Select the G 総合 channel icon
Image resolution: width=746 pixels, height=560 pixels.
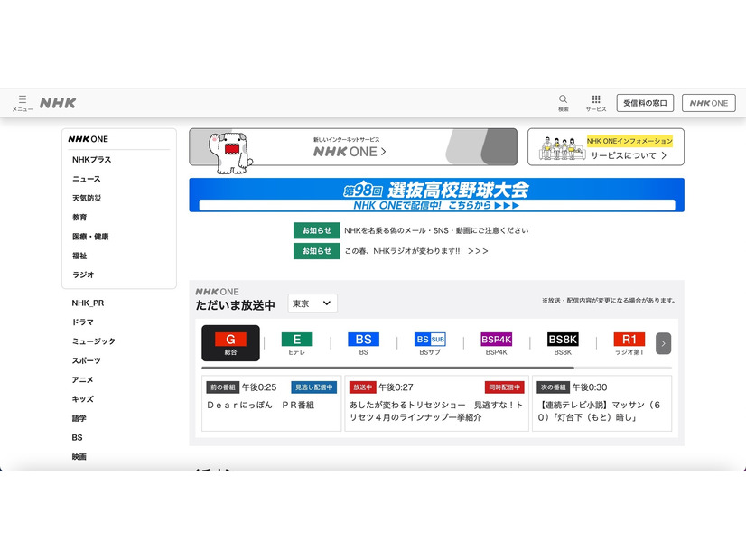[230, 343]
